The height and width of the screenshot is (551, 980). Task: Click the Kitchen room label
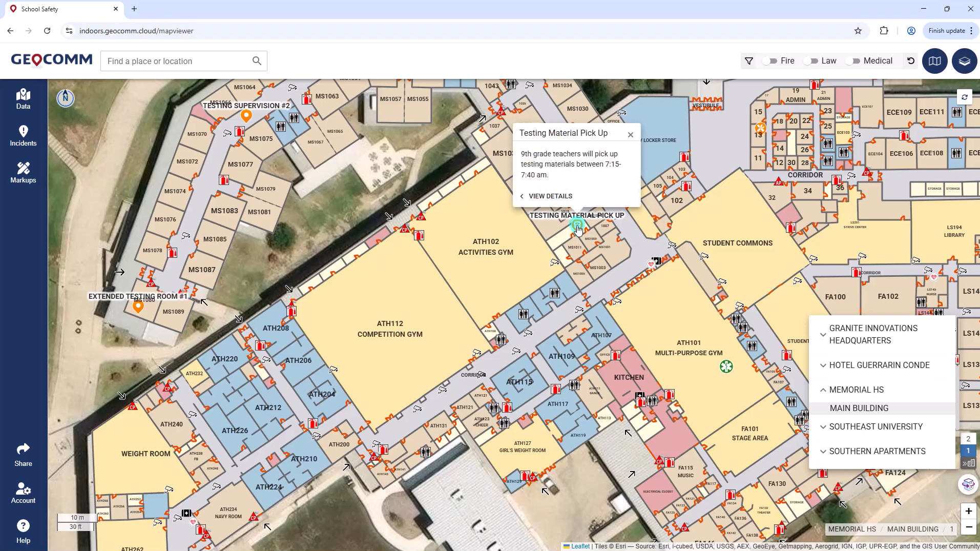[x=629, y=377]
